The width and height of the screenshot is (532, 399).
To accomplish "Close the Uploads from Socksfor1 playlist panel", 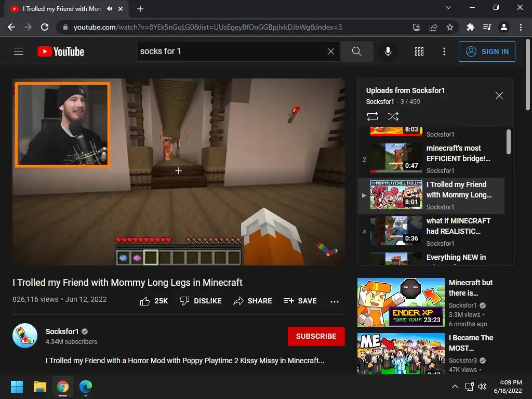I will (499, 96).
